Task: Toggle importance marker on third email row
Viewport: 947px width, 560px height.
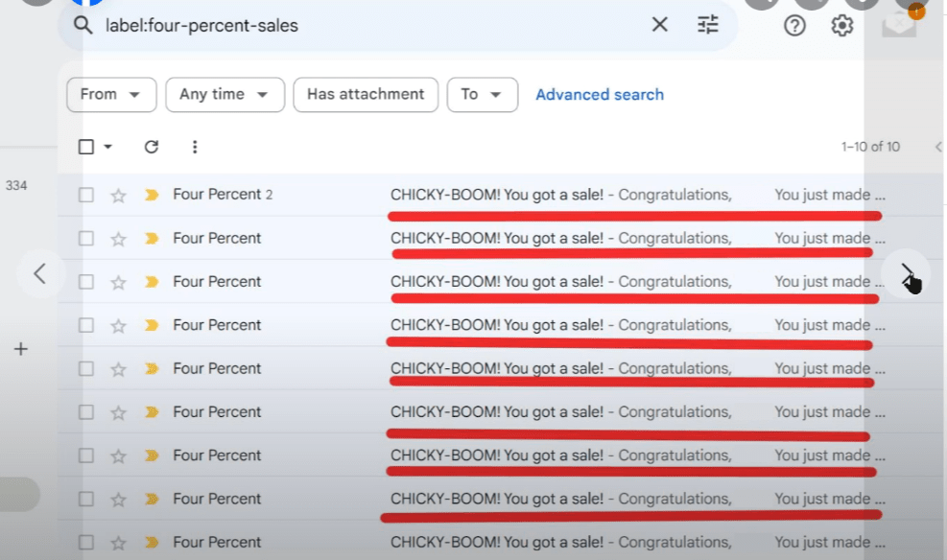Action: (x=152, y=282)
